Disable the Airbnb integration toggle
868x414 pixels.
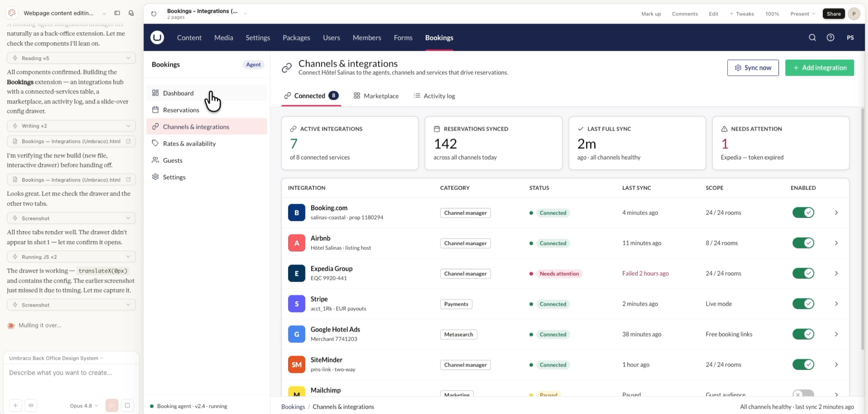click(803, 243)
